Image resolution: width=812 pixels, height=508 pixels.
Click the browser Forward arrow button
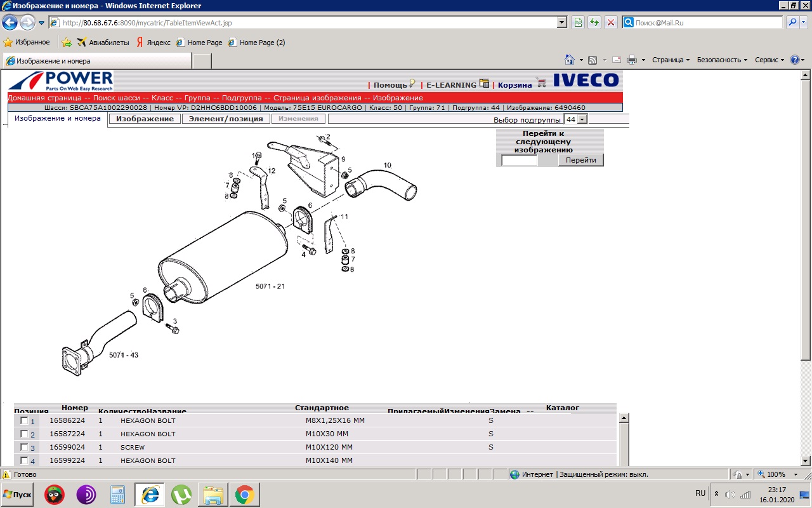pyautogui.click(x=27, y=23)
